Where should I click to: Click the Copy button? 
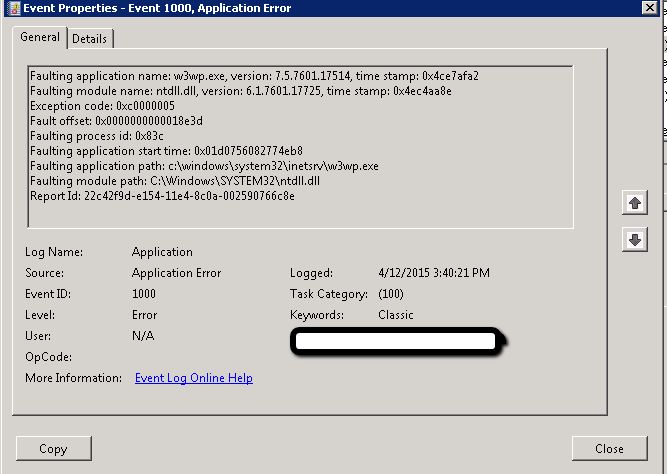coord(54,448)
